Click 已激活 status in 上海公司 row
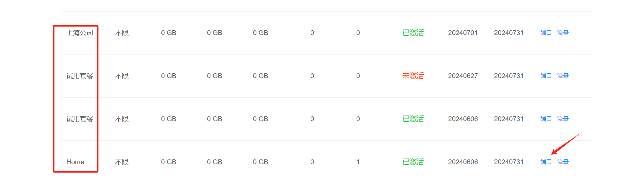 pyautogui.click(x=413, y=33)
